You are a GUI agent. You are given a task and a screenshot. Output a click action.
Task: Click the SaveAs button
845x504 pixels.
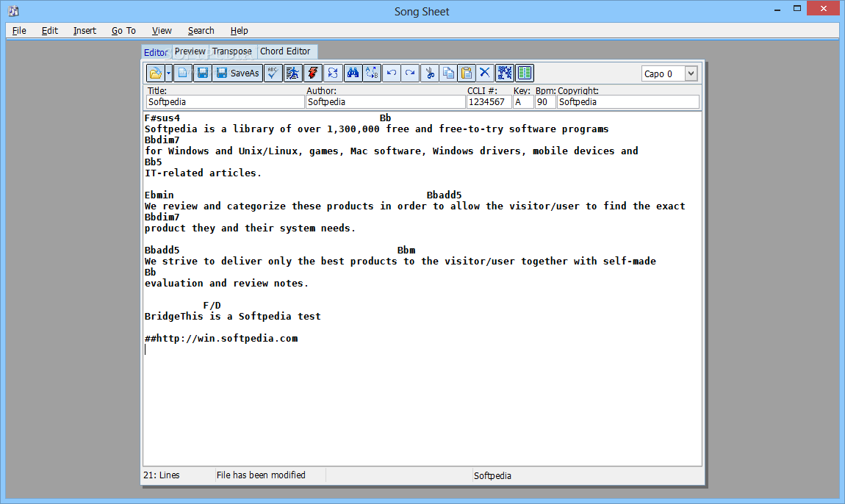pyautogui.click(x=237, y=73)
